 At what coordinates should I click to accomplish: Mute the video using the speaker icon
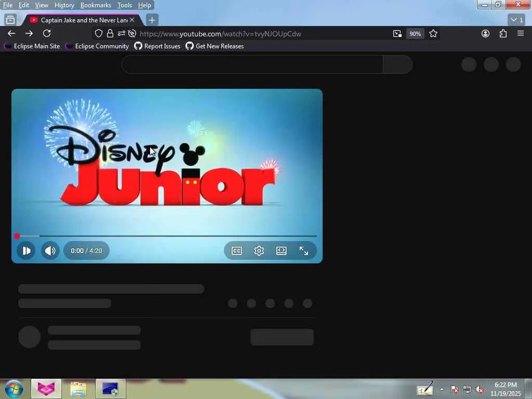50,251
